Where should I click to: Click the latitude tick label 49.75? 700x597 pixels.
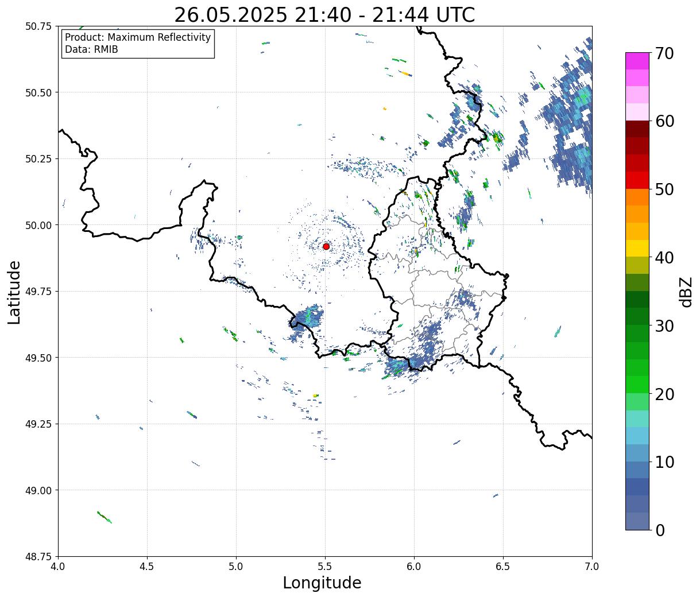(x=38, y=292)
